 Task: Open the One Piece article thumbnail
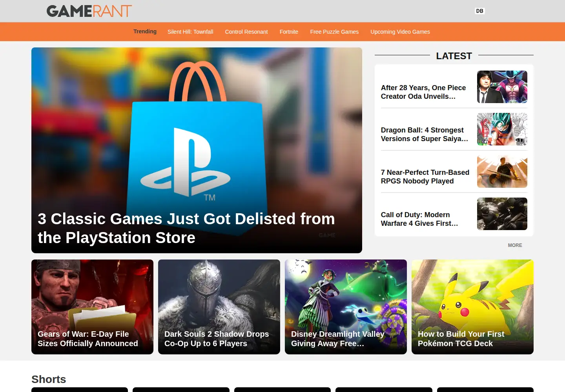coord(502,87)
